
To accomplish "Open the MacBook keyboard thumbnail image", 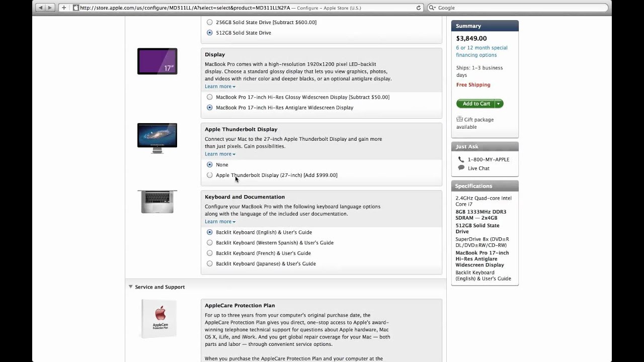I will 157,202.
